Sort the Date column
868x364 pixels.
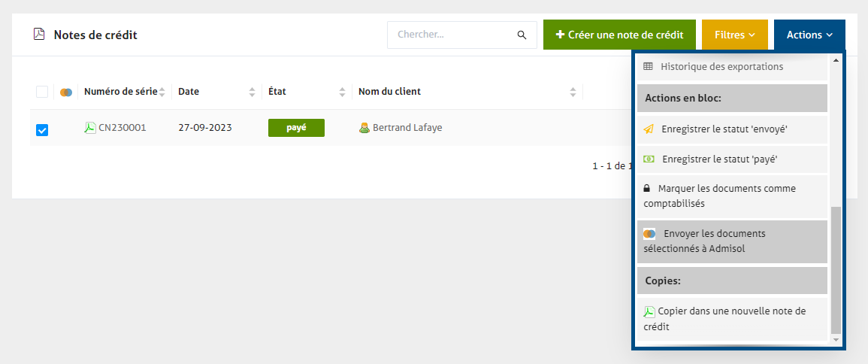pos(253,92)
